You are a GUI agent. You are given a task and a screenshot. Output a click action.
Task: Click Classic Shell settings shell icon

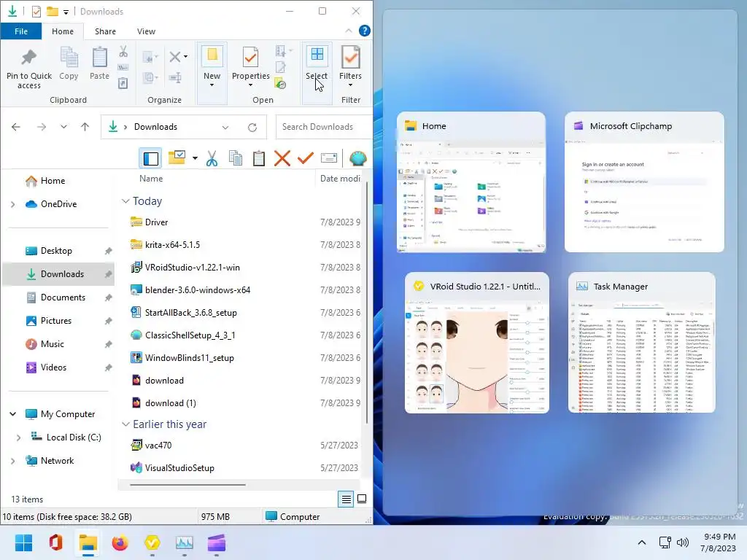click(x=357, y=158)
